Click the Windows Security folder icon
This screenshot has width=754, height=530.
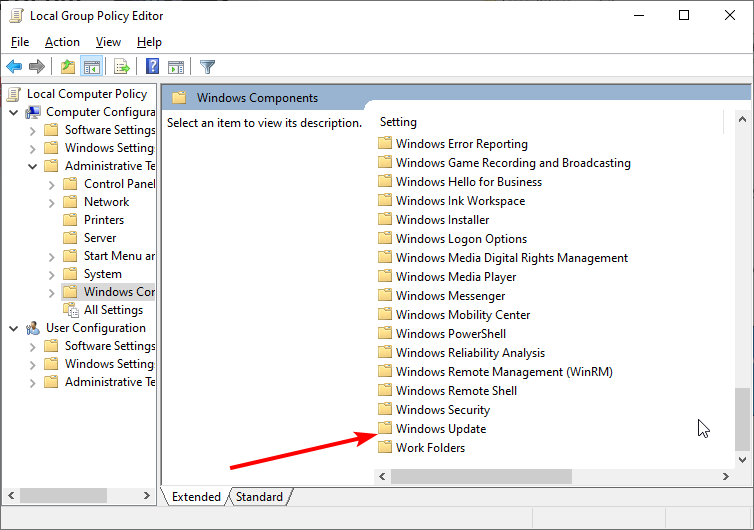385,409
